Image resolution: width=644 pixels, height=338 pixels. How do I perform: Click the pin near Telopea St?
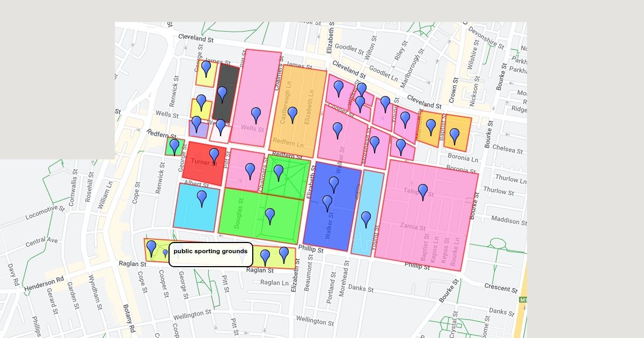pos(423,192)
